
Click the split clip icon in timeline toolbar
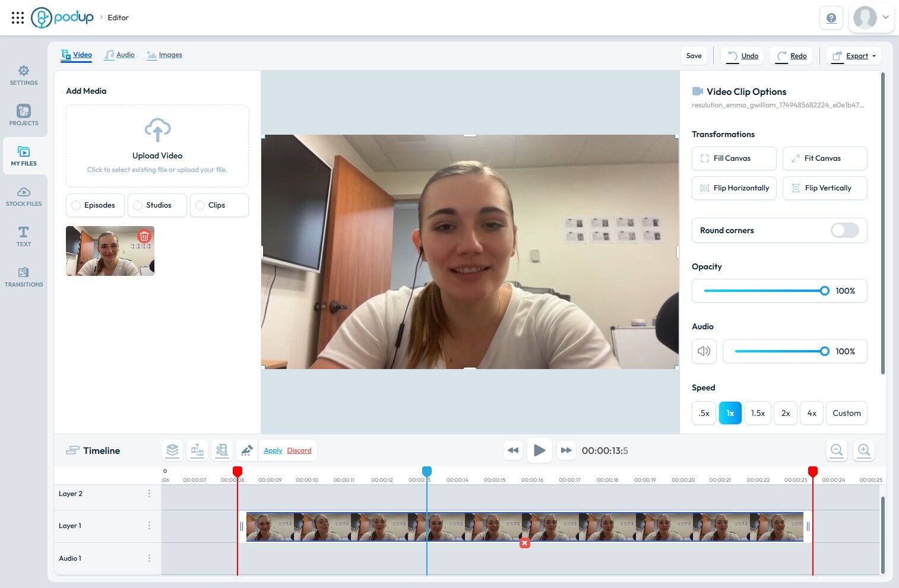pos(197,450)
